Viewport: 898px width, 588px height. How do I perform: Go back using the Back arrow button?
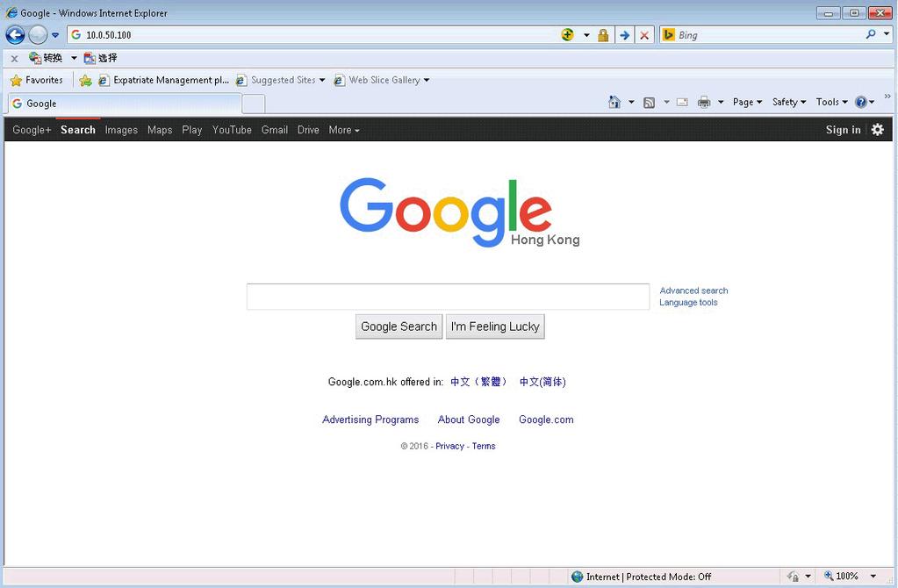pyautogui.click(x=15, y=35)
